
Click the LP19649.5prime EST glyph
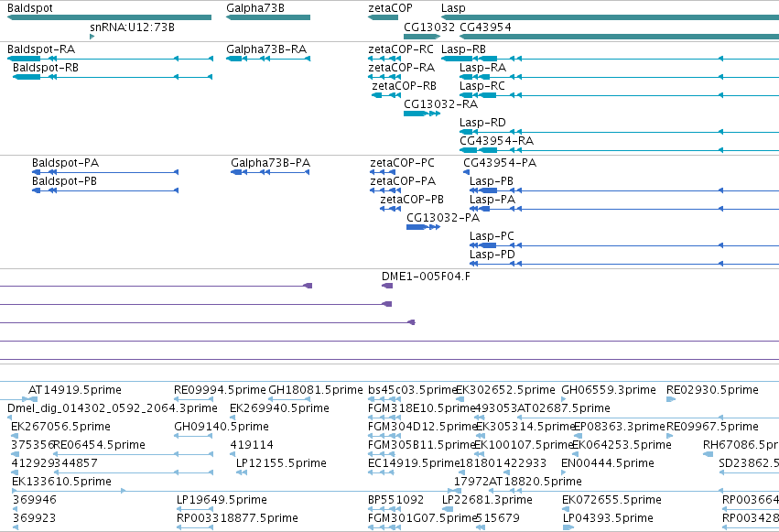coord(195,509)
